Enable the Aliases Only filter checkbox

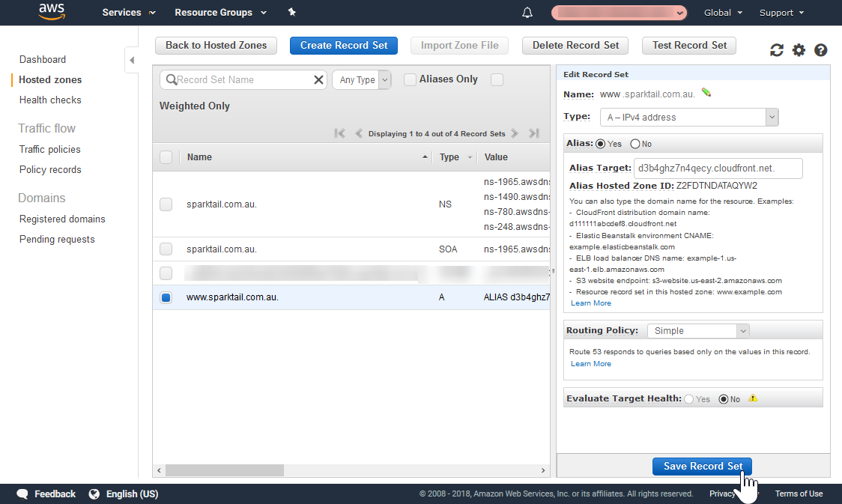pos(410,79)
